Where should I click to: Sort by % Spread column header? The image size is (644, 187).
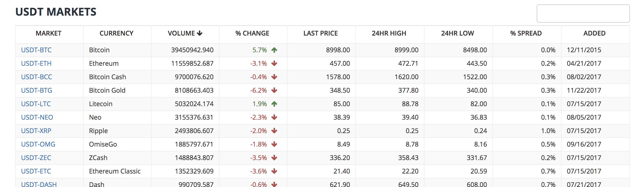tap(526, 33)
